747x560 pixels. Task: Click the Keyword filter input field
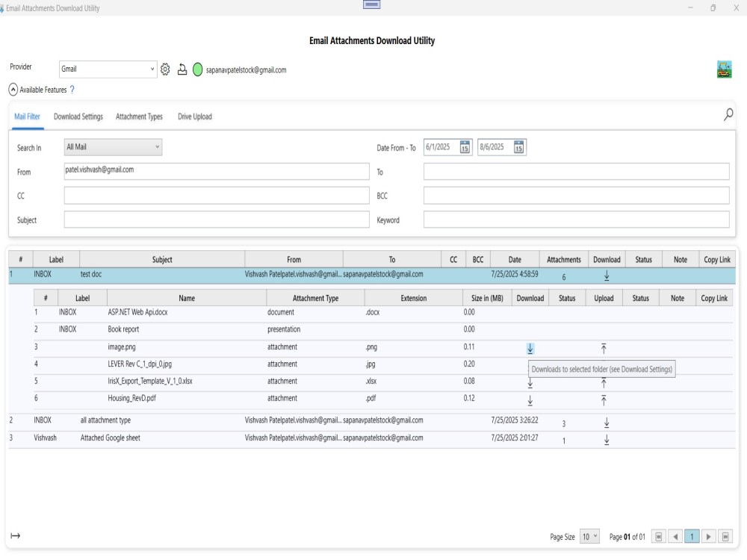(x=577, y=220)
